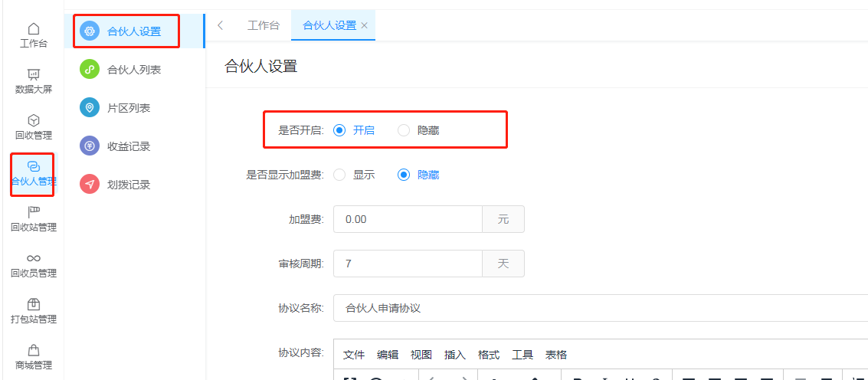Viewport: 868px width, 380px height.
Task: Click the 协议内容 label
Action: [x=301, y=353]
